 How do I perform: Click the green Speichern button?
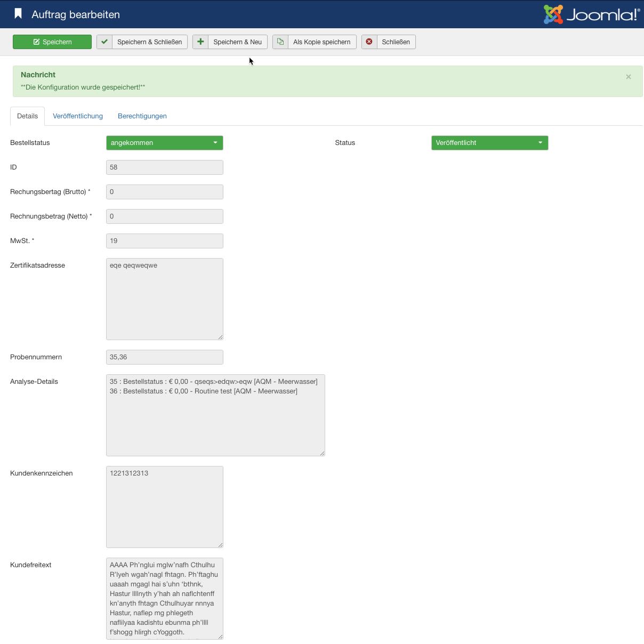point(52,42)
